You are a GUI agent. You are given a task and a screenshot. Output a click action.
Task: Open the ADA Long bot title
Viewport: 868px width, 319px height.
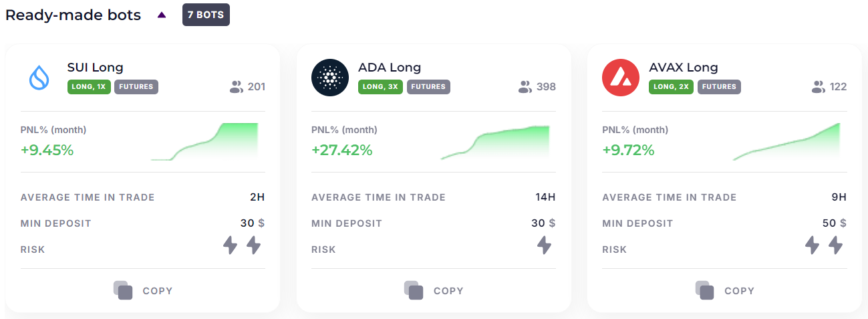click(x=390, y=67)
